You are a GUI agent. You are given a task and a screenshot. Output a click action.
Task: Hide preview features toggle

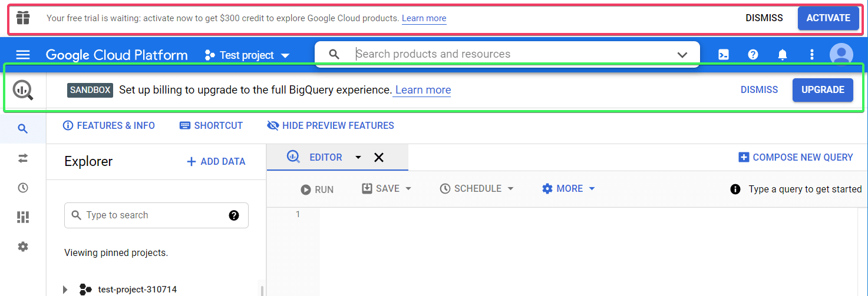[x=331, y=125]
